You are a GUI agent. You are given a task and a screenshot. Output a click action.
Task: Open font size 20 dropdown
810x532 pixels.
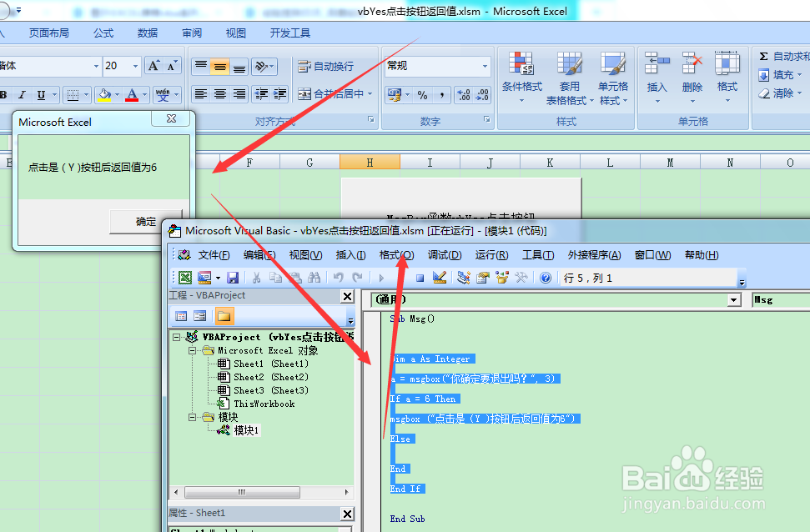[x=135, y=66]
